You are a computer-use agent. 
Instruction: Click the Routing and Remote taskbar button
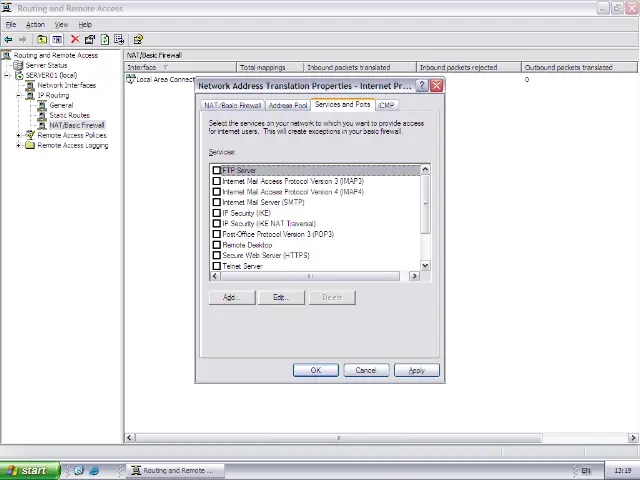176,471
